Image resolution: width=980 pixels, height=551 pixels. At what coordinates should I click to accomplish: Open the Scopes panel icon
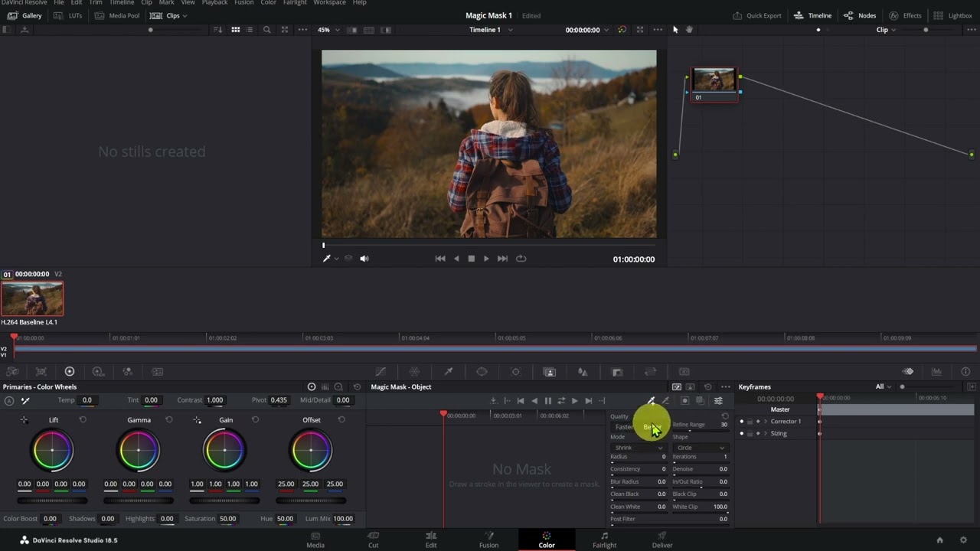click(x=936, y=372)
